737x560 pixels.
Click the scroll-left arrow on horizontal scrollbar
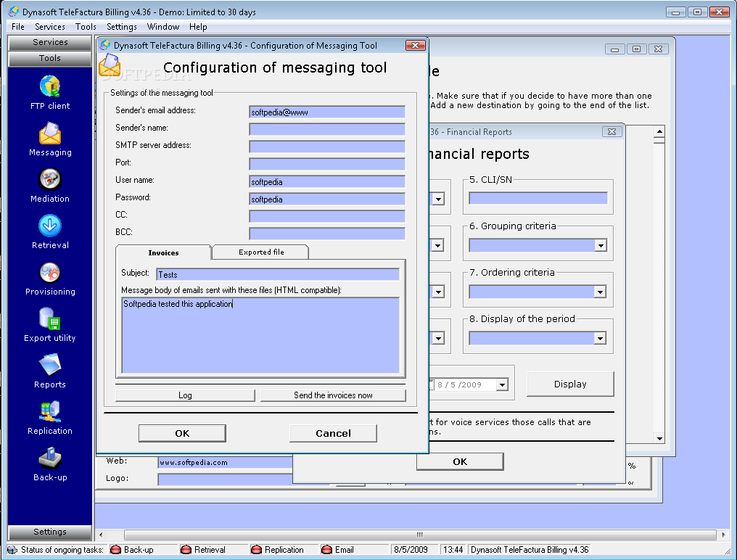(101, 535)
